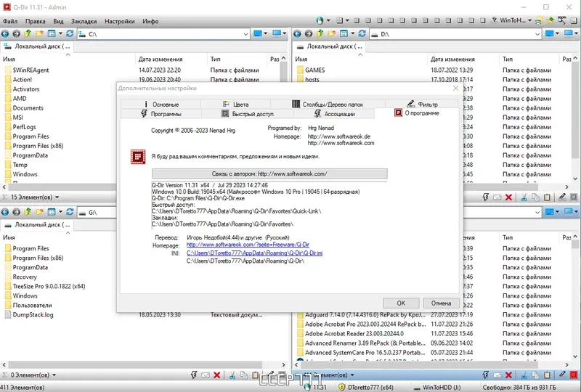Refresh the G:\ pane
Screen dimensions: 581x392
tap(70, 212)
